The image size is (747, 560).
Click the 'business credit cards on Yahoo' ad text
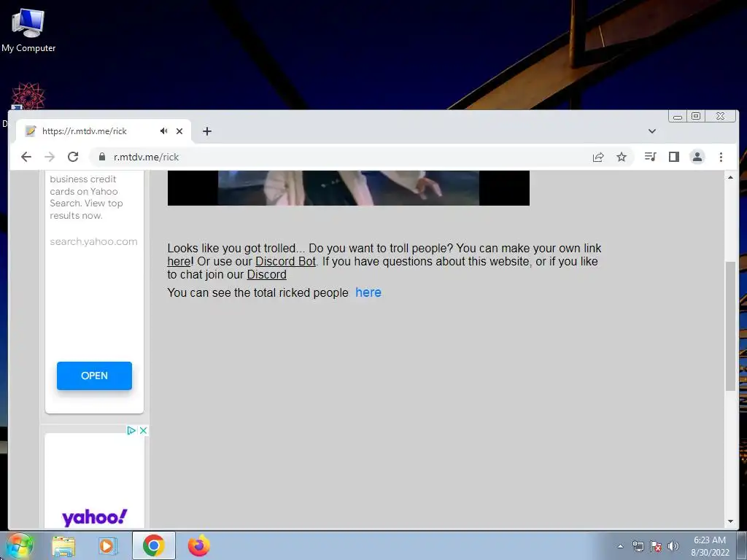[86, 197]
